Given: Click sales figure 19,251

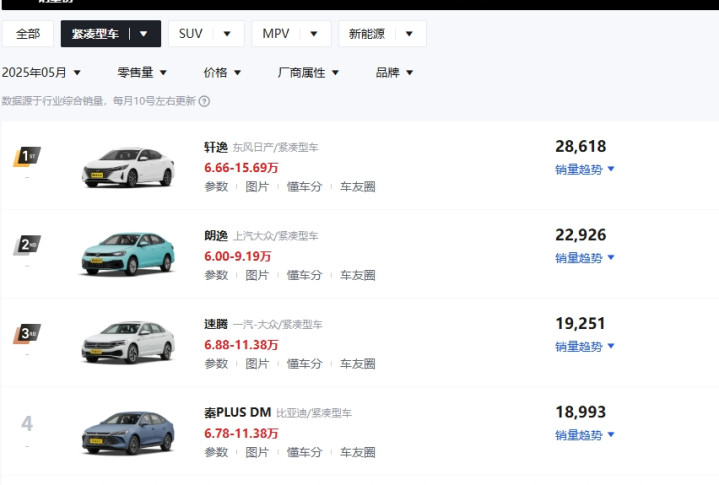Looking at the screenshot, I should [x=581, y=323].
